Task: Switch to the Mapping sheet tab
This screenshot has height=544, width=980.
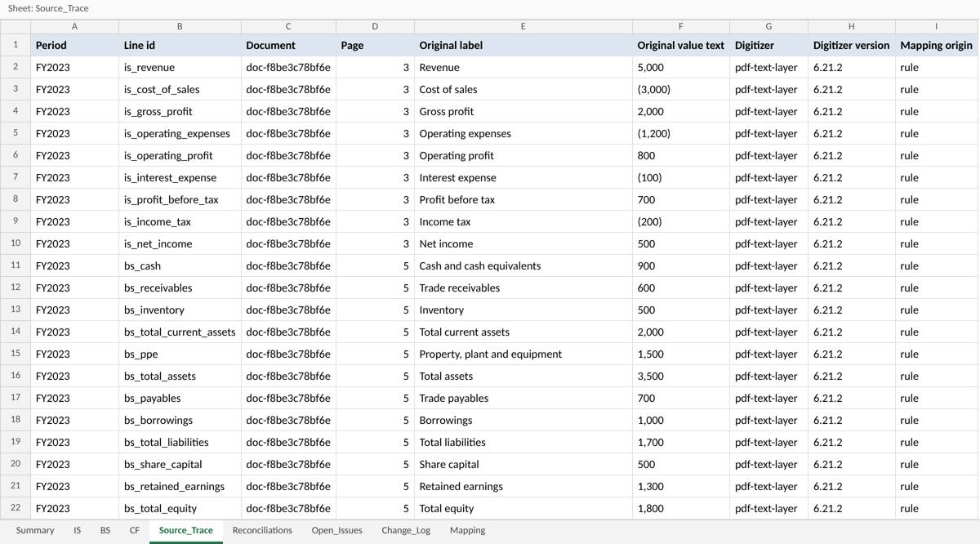Action: 468,530
